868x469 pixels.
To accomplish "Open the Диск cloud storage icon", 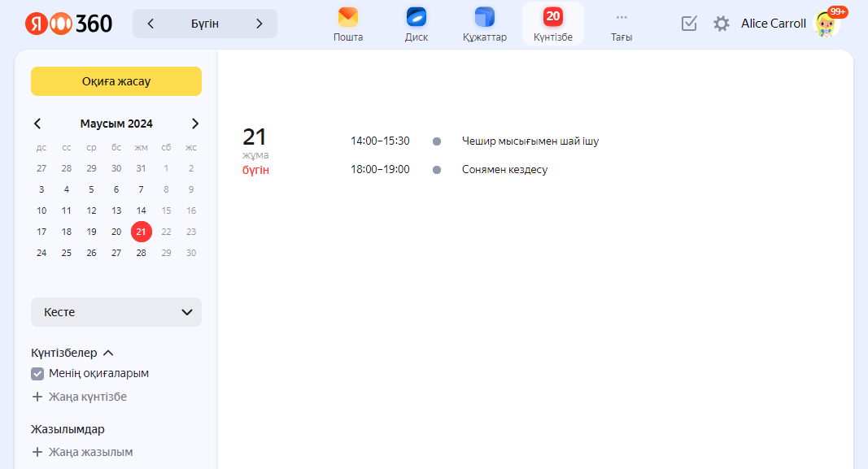I will click(416, 17).
